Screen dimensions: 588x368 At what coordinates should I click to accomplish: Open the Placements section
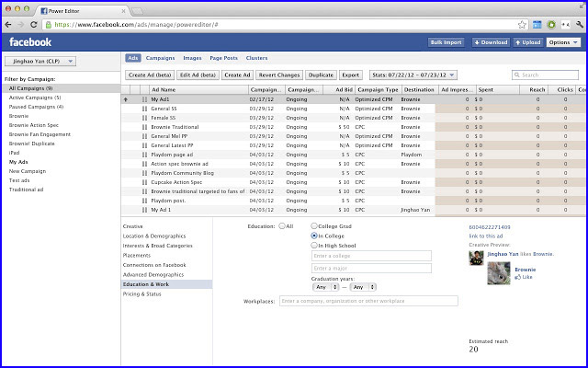[137, 256]
